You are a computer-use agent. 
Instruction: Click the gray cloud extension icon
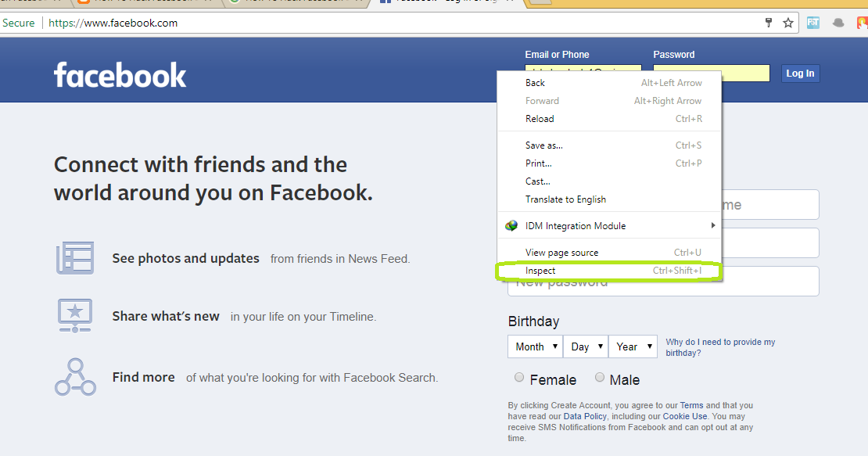[x=838, y=23]
